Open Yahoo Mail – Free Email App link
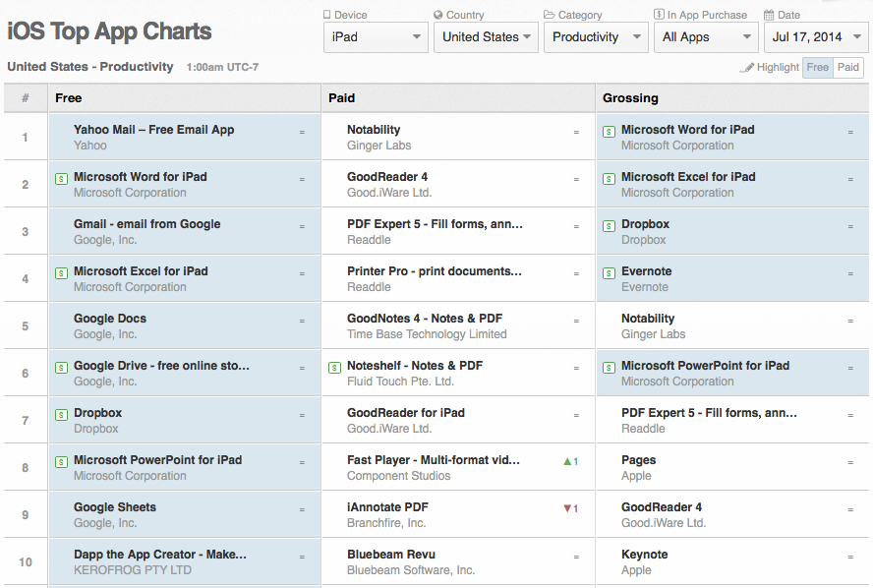 coord(153,129)
